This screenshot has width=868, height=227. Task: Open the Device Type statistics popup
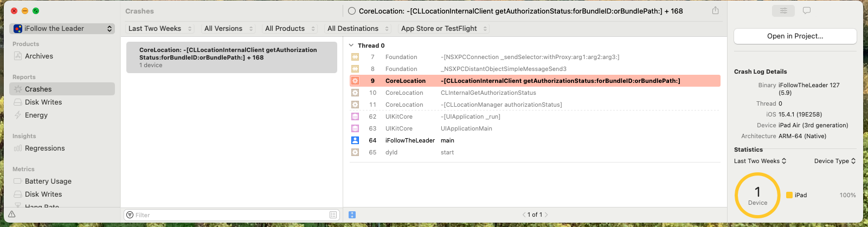point(835,161)
